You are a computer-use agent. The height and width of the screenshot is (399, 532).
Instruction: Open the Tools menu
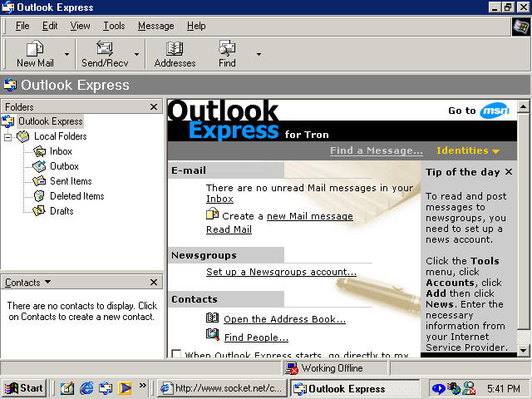click(x=114, y=26)
